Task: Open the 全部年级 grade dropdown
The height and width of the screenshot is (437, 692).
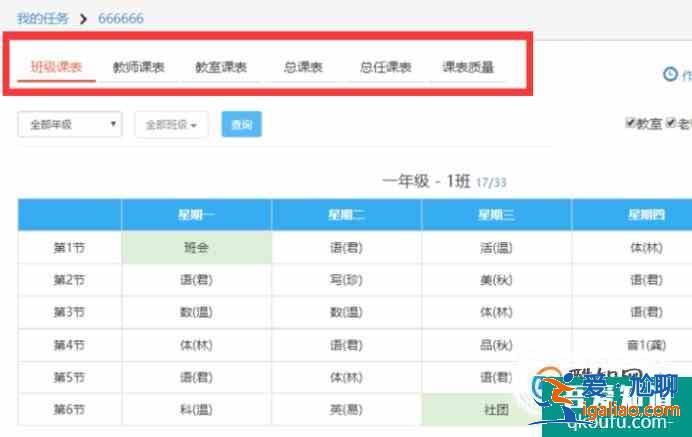Action: 70,124
